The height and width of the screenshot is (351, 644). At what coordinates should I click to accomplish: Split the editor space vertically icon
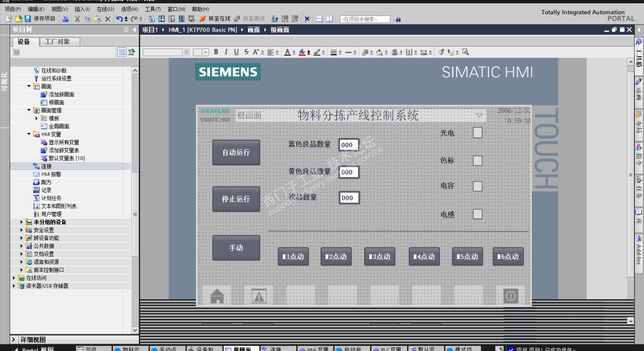tap(329, 19)
